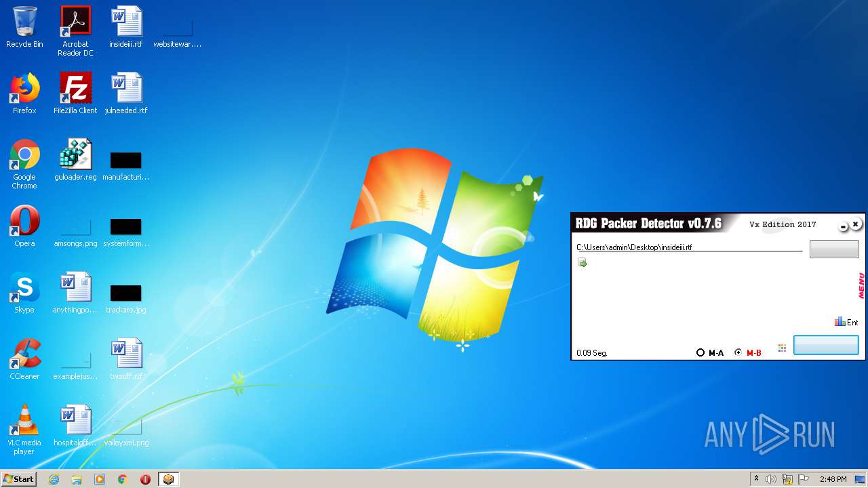Launch the Opera desktop shortcut
The width and height of the screenshot is (868, 488).
click(24, 226)
